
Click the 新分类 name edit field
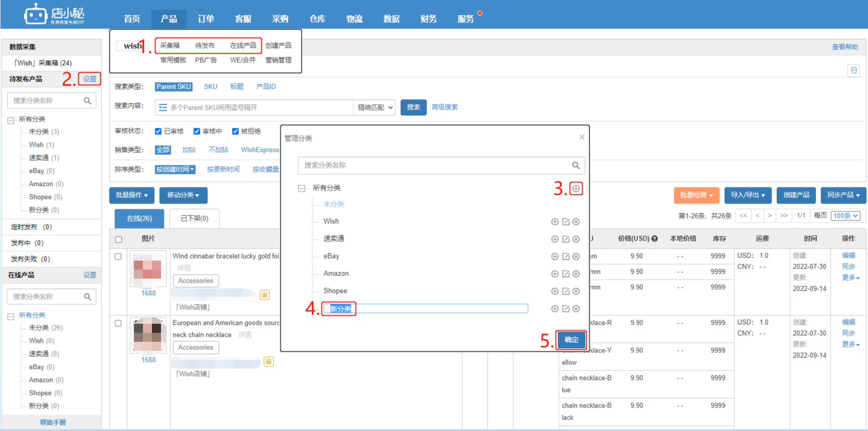pos(426,309)
